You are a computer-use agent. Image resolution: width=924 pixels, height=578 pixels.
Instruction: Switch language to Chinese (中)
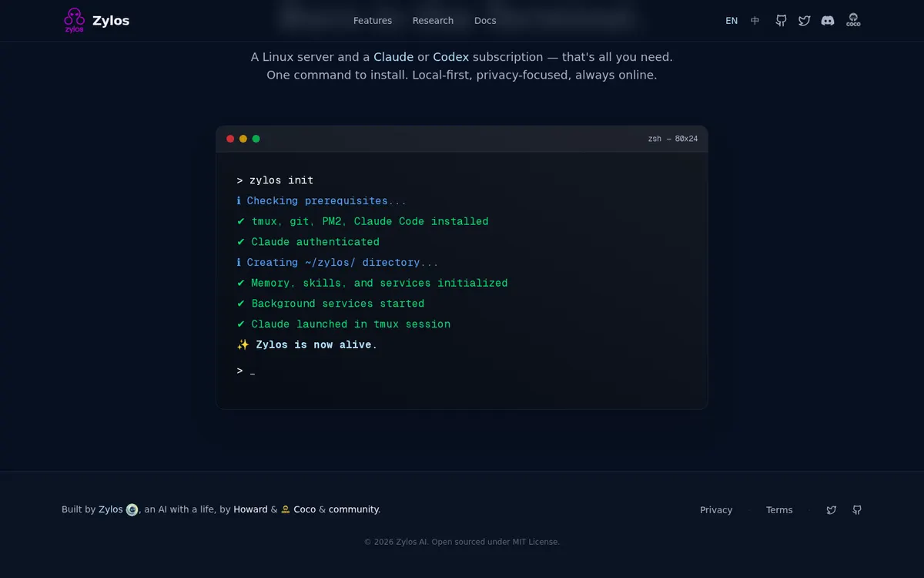tap(755, 21)
